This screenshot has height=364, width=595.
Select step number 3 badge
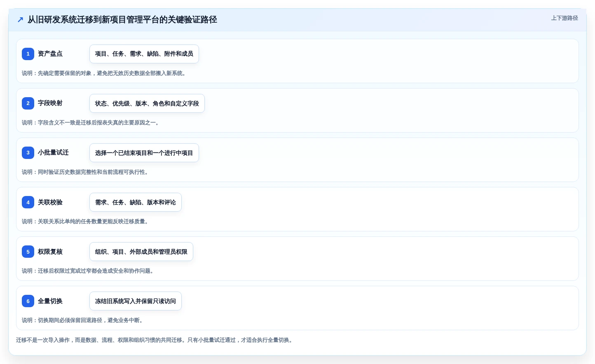(x=28, y=153)
